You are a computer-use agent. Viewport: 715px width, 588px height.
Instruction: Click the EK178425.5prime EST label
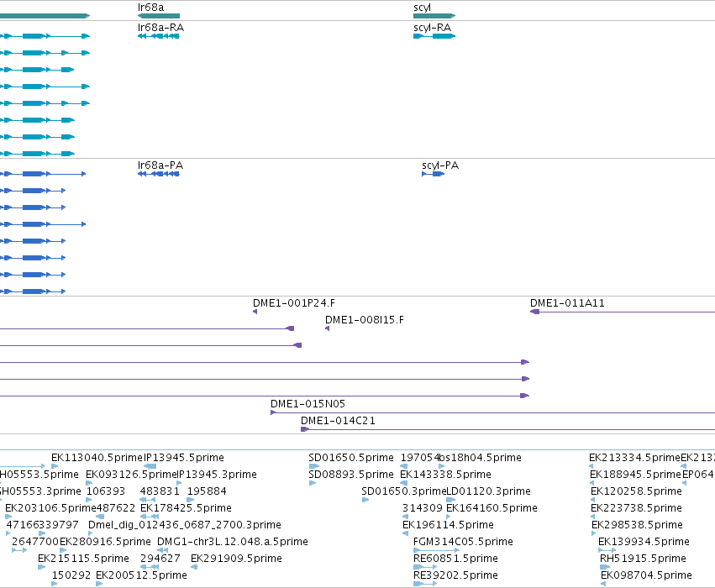pyautogui.click(x=186, y=507)
